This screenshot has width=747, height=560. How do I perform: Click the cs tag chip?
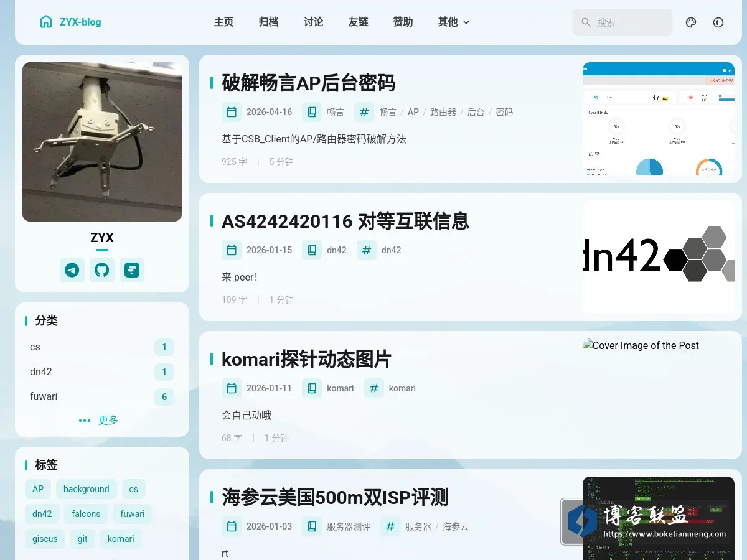(x=134, y=489)
